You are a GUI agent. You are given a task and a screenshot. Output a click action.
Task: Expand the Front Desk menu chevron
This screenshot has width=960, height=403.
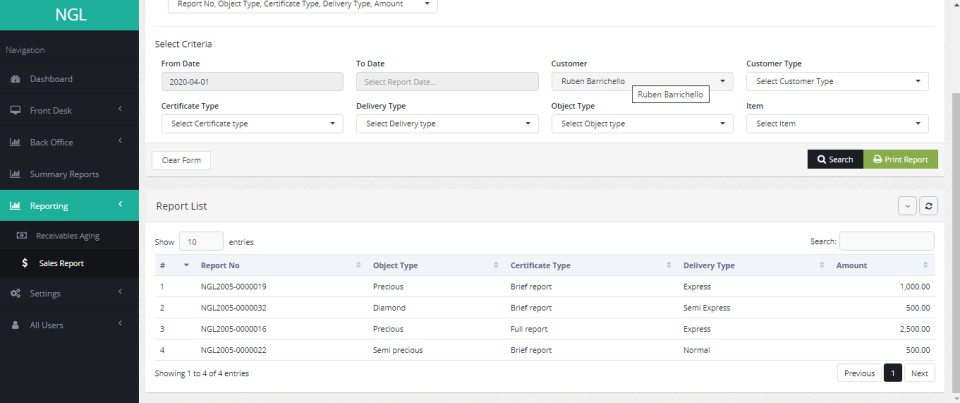pos(121,110)
